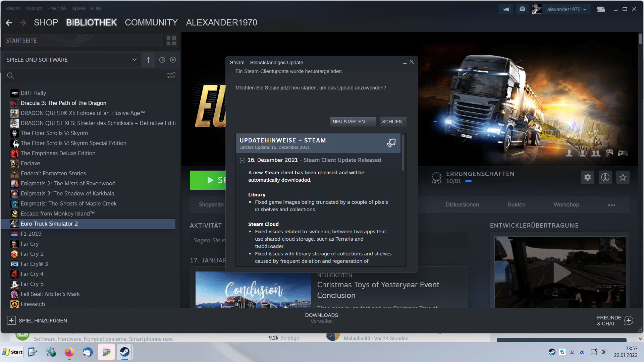The image size is (644, 362).
Task: Go to the SHOP tab
Action: pyautogui.click(x=46, y=22)
